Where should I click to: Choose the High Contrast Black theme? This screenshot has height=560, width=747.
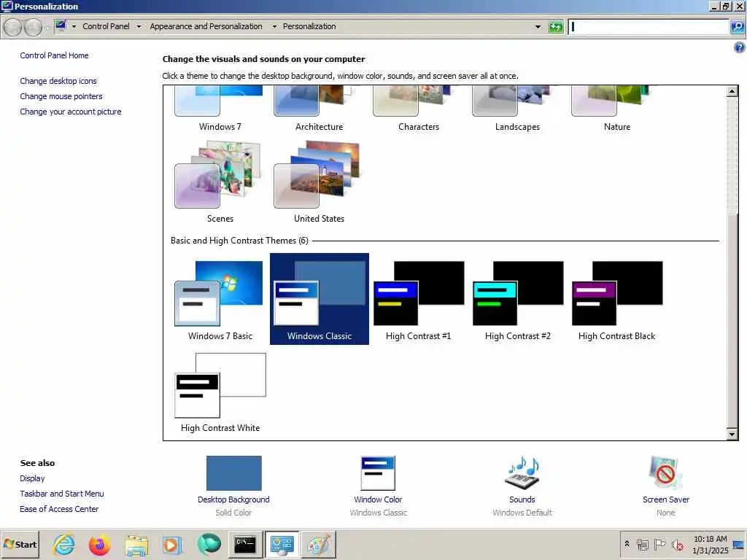click(616, 300)
